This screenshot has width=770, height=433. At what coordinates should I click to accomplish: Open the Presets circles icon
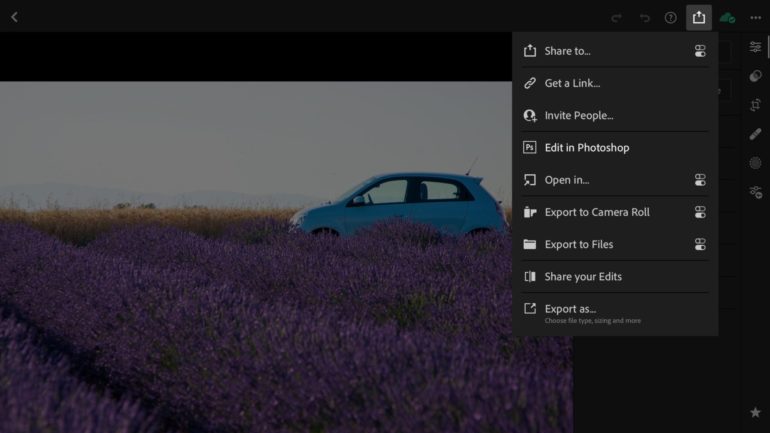pyautogui.click(x=755, y=76)
